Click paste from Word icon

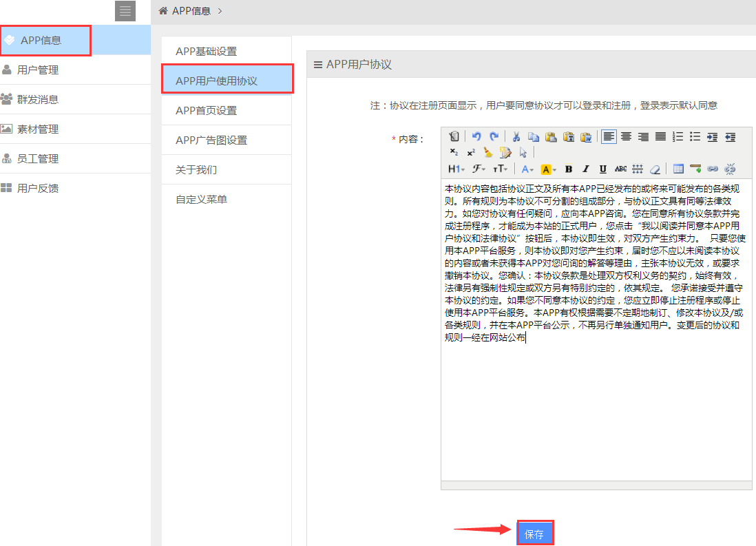click(x=586, y=137)
